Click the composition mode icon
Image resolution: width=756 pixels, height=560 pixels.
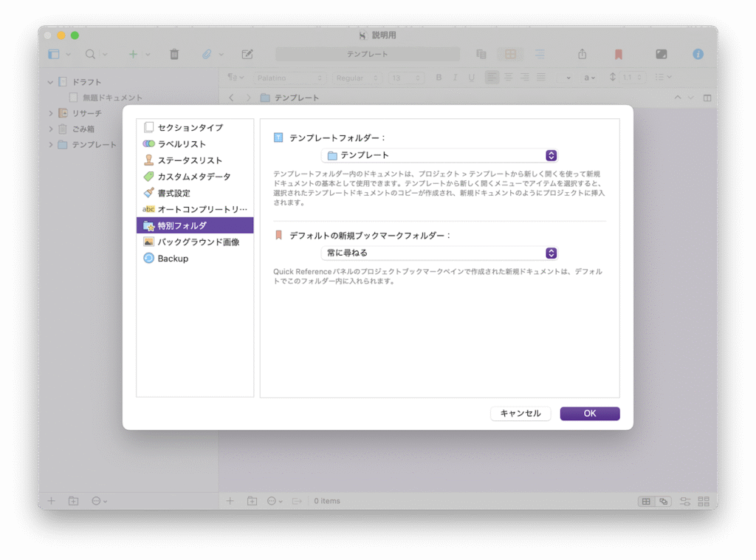pyautogui.click(x=661, y=54)
